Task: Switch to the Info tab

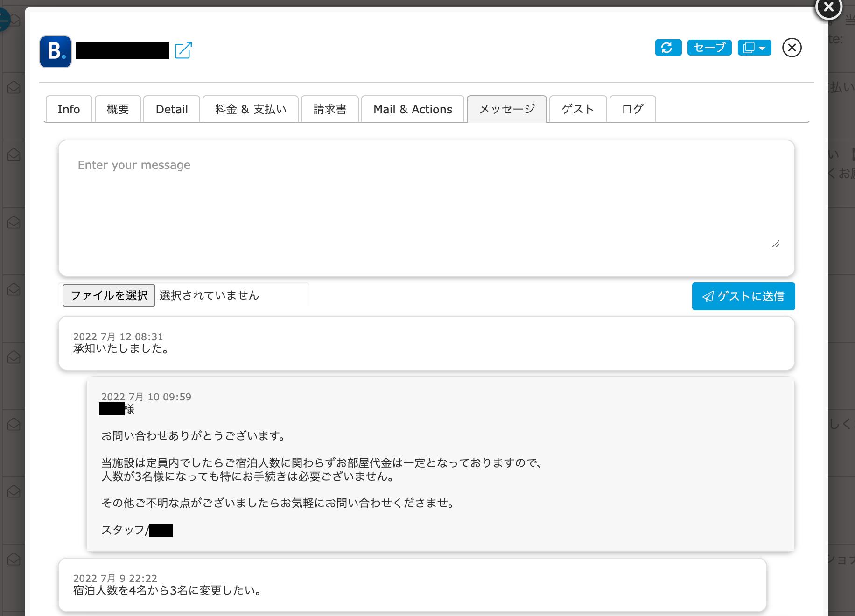Action: pos(69,109)
